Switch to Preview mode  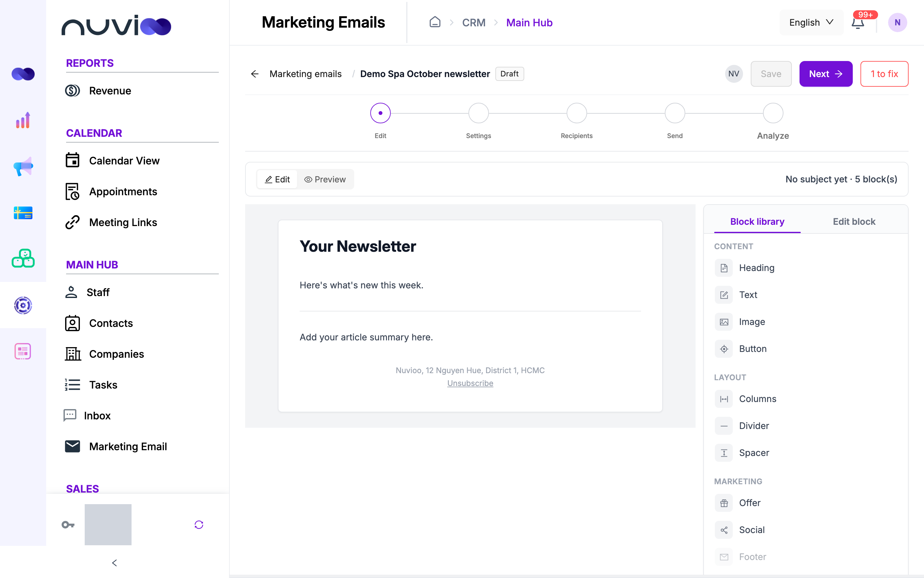[325, 179]
